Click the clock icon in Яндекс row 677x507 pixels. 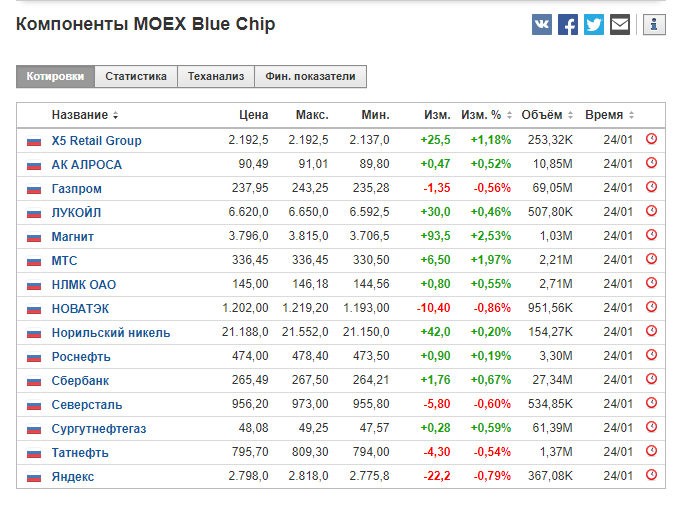coord(651,476)
